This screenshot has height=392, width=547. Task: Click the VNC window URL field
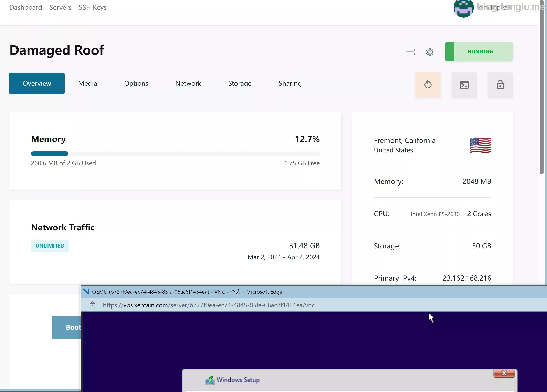(x=208, y=305)
